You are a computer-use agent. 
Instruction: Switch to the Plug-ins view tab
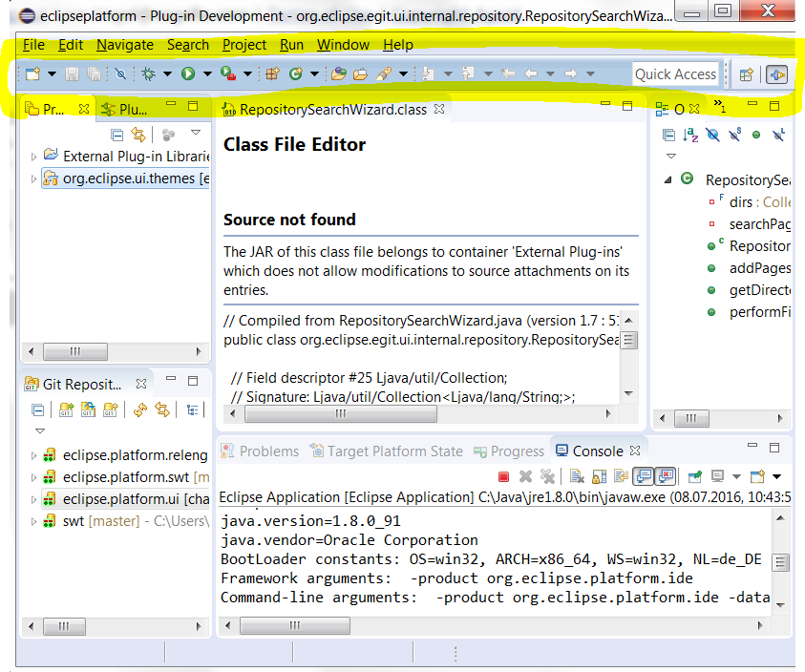124,110
